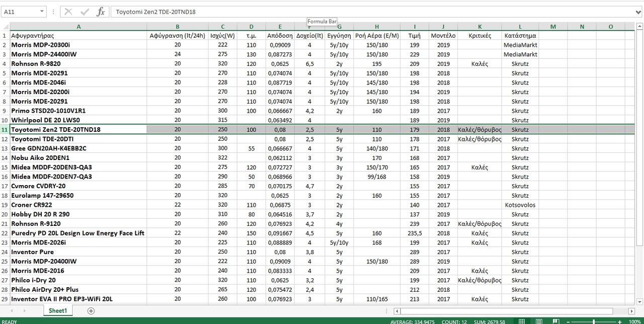Select the Primo STSD20-1010V1R1 cell
The width and height of the screenshot is (644, 324).
pos(78,111)
